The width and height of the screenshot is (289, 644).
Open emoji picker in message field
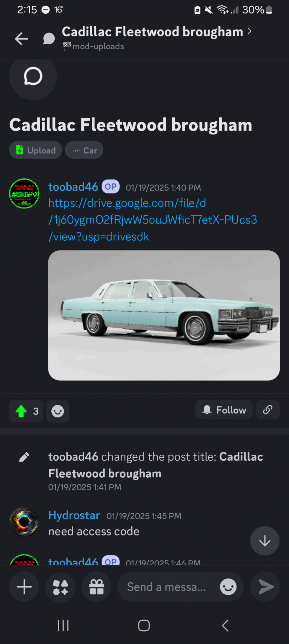[x=228, y=587]
